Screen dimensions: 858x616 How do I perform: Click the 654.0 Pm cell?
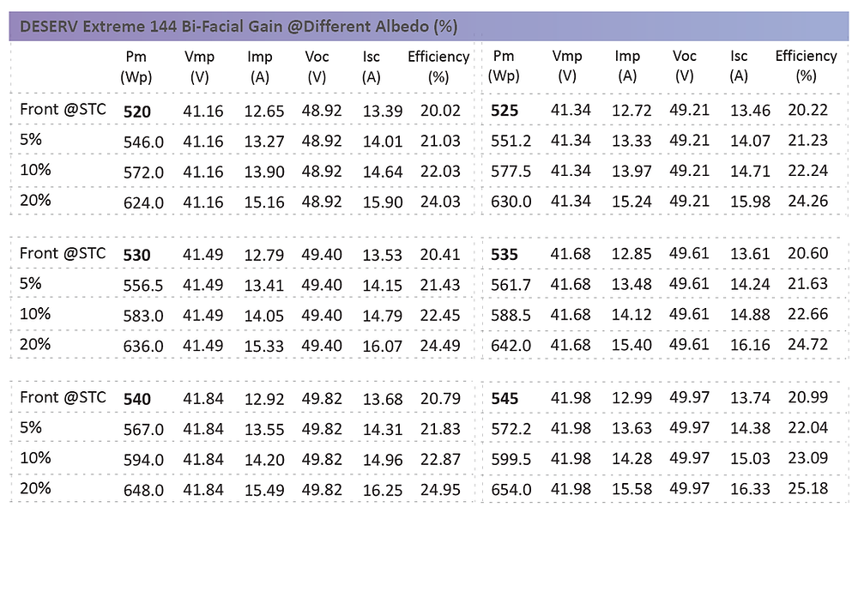(x=511, y=489)
